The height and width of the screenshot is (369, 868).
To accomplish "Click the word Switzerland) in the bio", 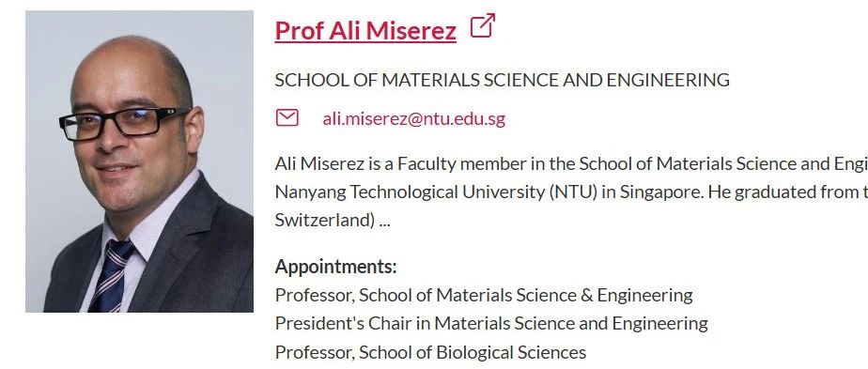I will click(x=325, y=221).
